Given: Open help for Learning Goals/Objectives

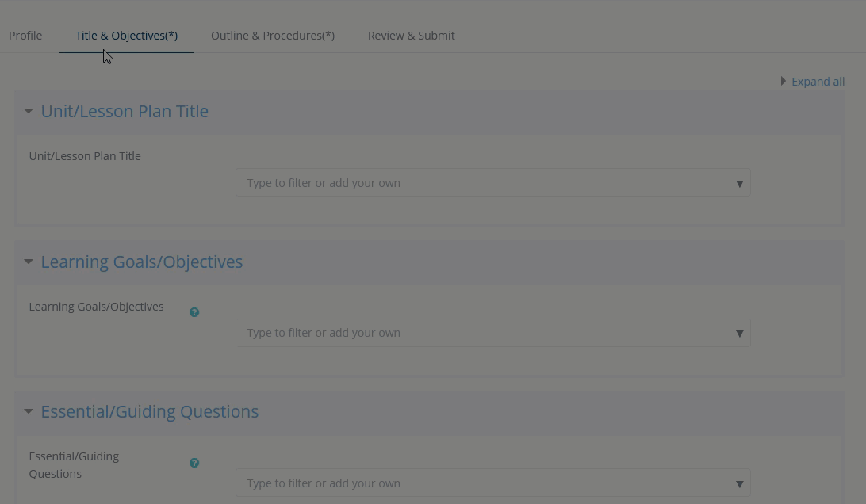Looking at the screenshot, I should click(x=194, y=312).
